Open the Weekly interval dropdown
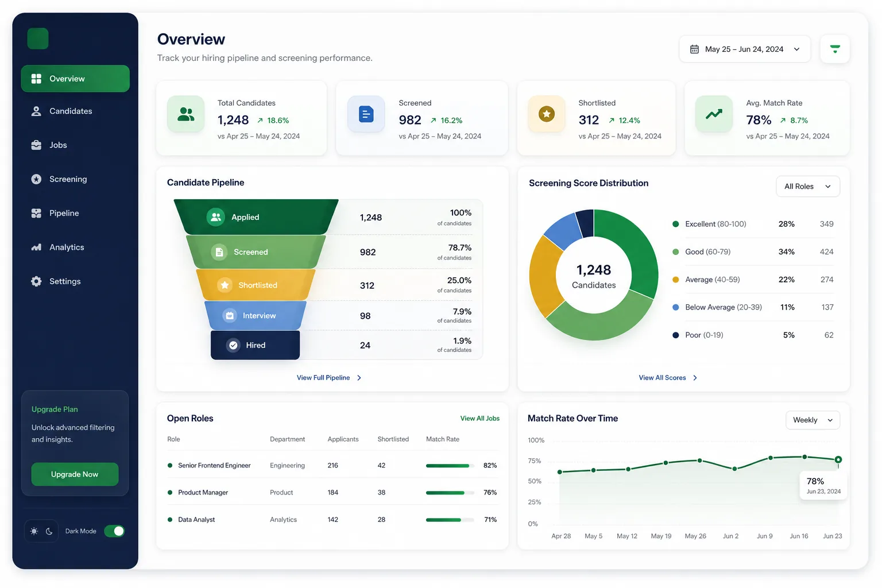Viewport: 882px width, 588px height. point(813,420)
